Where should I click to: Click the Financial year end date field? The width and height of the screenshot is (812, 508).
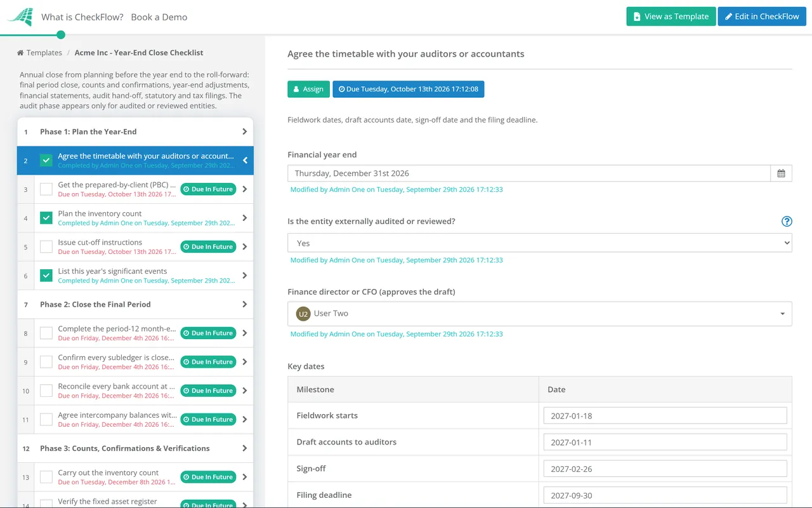(529, 173)
